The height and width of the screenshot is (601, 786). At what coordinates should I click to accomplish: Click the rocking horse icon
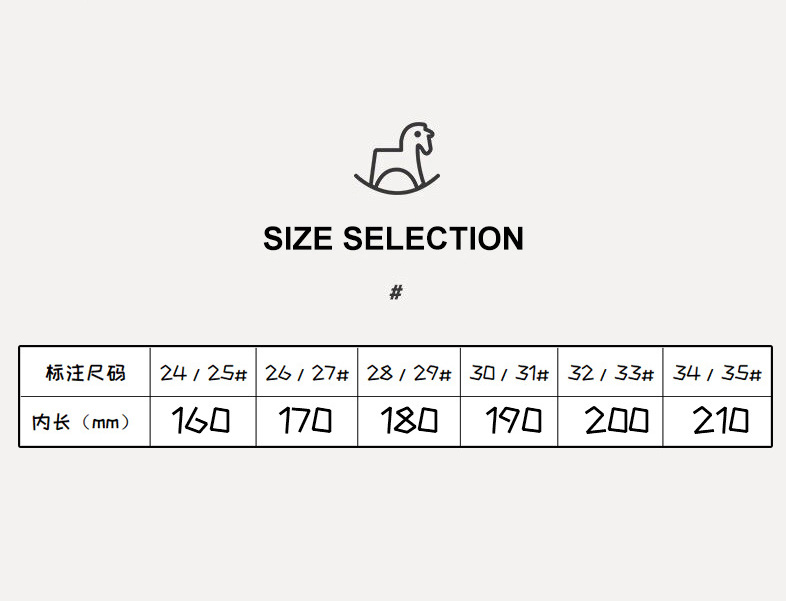click(397, 158)
